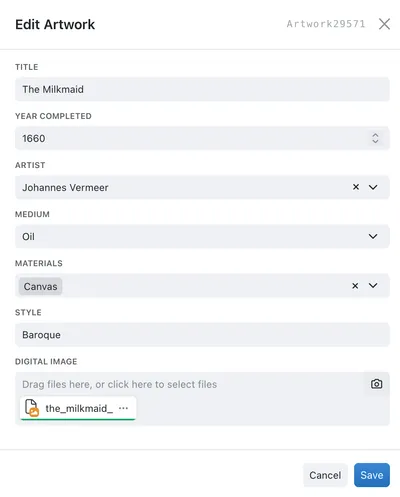Open the three-dots menu on the_milkmaid_ file

(123, 408)
